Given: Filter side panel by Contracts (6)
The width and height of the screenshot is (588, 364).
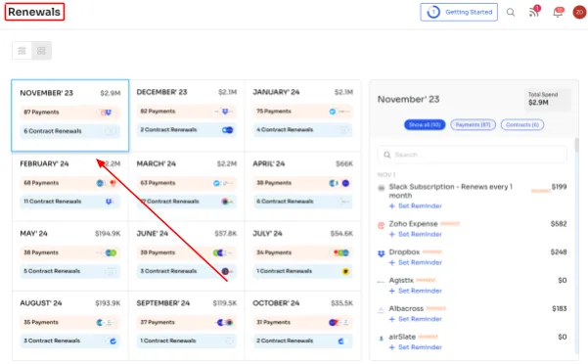Looking at the screenshot, I should click(522, 125).
